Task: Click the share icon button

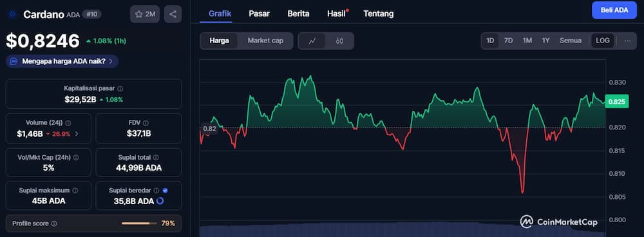Action: (x=173, y=14)
